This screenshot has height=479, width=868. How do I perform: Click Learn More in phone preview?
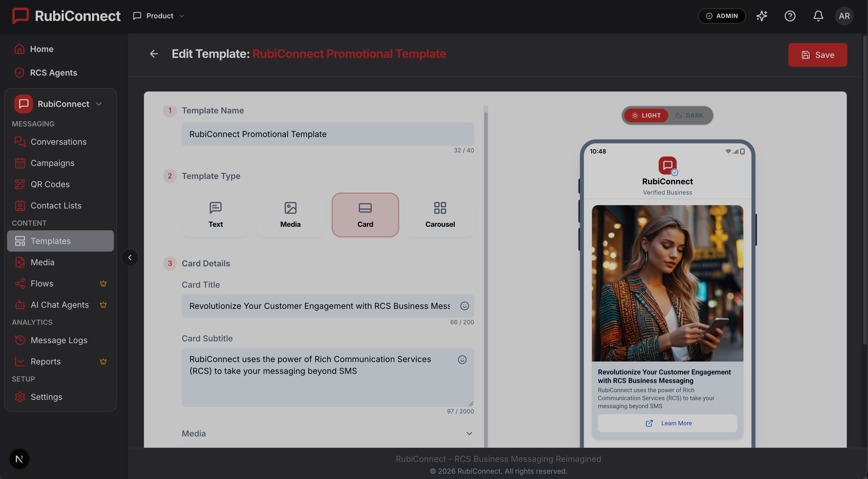click(667, 423)
